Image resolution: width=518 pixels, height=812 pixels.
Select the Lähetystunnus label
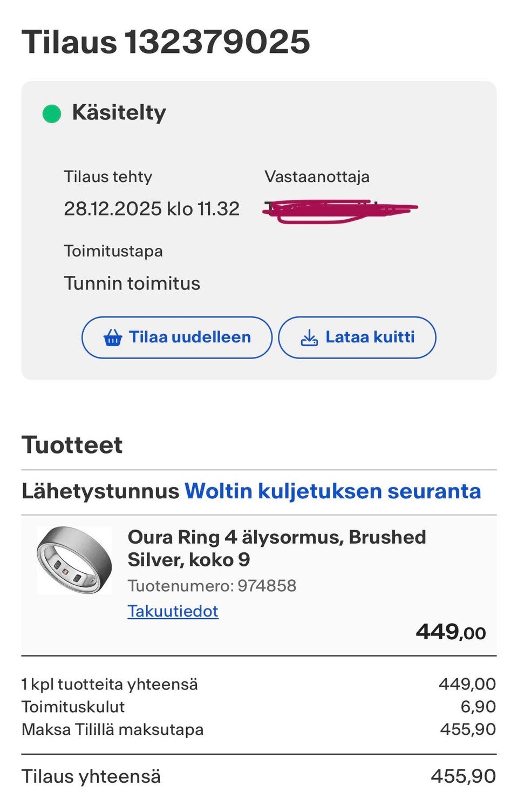(100, 491)
